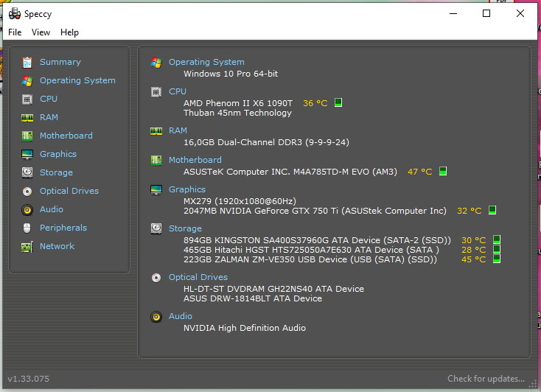Viewport: 541px width, 392px height.
Task: Click the Optical Drives heading in main panel
Action: point(198,277)
